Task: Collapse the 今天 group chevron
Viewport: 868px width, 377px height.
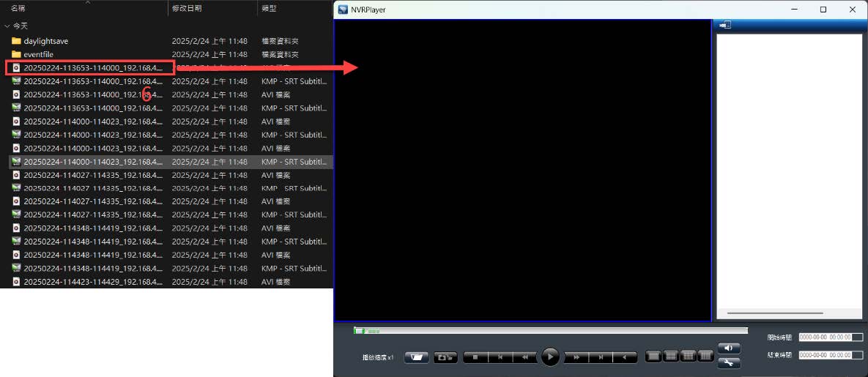Action: click(x=7, y=26)
